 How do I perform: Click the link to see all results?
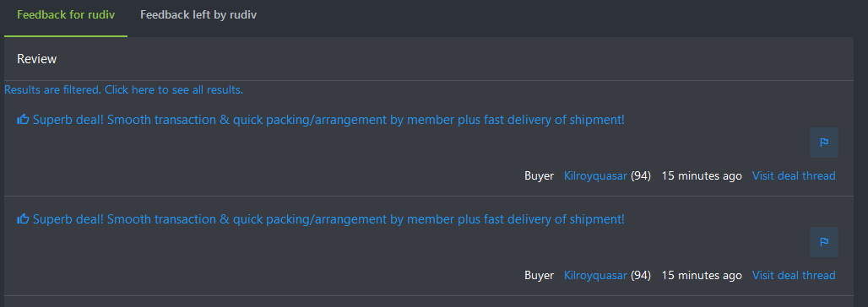123,89
